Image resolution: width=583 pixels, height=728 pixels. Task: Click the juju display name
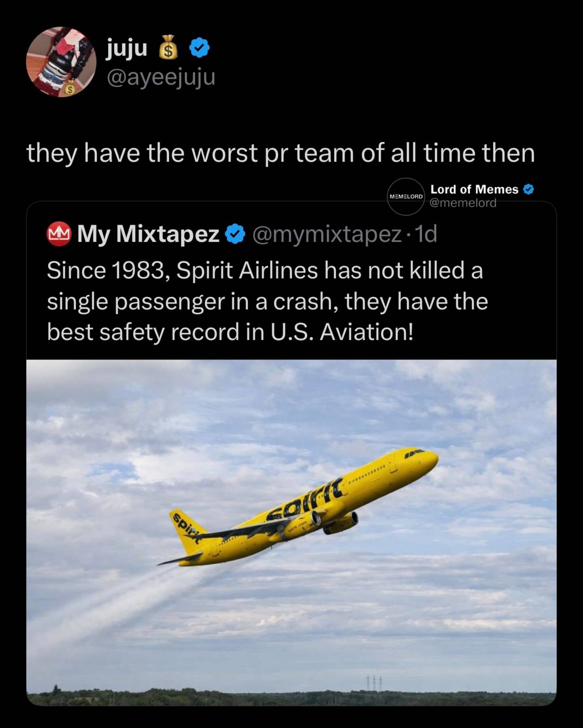click(126, 49)
